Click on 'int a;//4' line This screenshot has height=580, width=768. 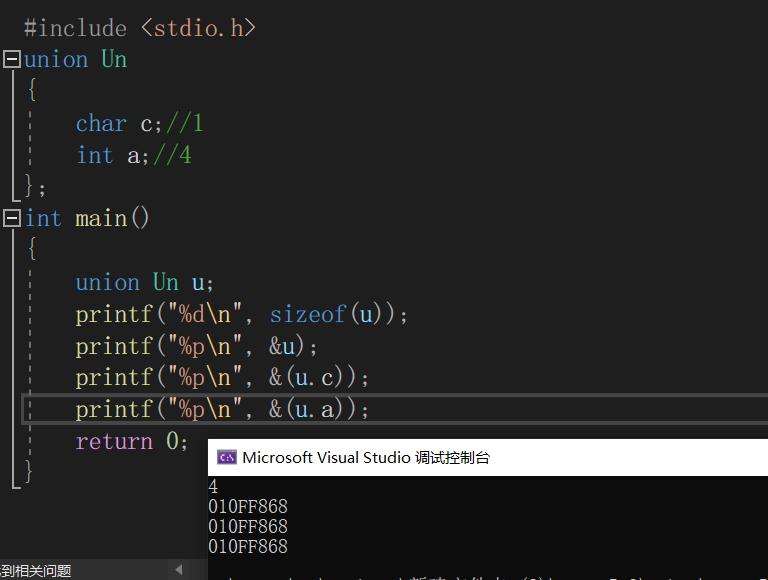coord(134,155)
